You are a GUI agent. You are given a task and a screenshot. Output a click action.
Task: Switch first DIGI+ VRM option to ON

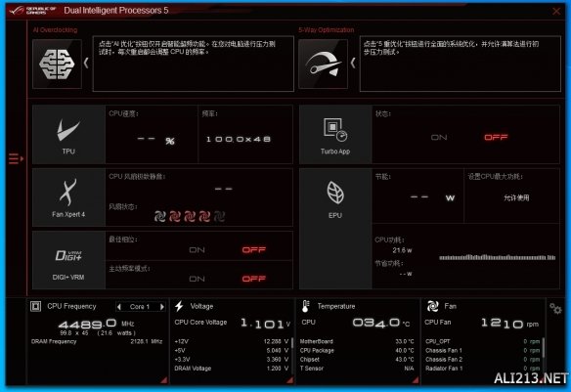pos(197,250)
